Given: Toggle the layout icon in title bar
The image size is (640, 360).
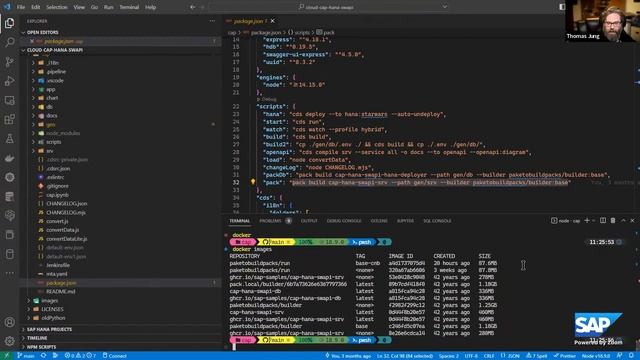Looking at the screenshot, I should pos(562,7).
